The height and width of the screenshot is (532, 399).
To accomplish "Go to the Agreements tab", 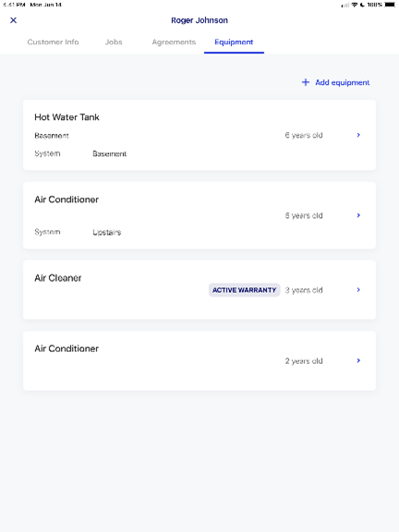I will [174, 42].
